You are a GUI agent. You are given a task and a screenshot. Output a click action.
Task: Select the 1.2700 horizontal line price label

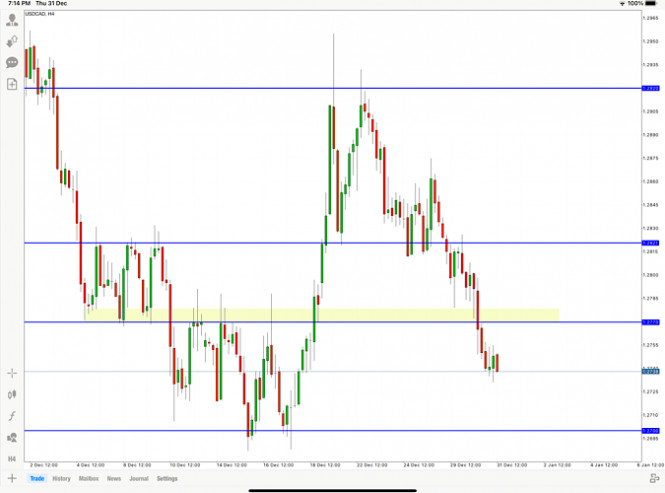point(651,431)
